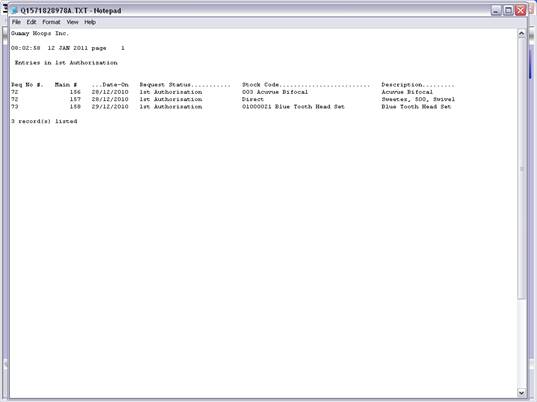Click the scroll up arrow

coord(521,34)
